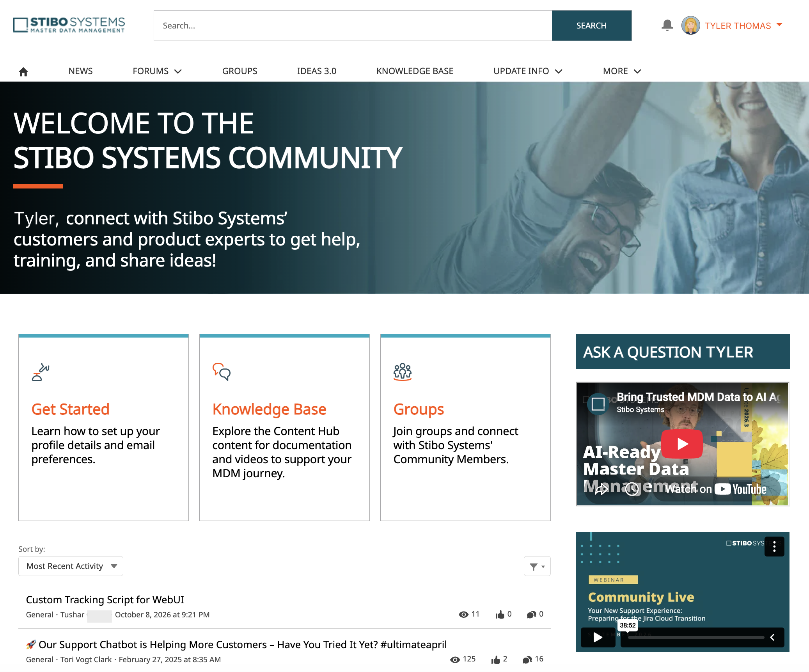Open the Knowledge Base card title
This screenshot has height=672, width=809.
(269, 409)
